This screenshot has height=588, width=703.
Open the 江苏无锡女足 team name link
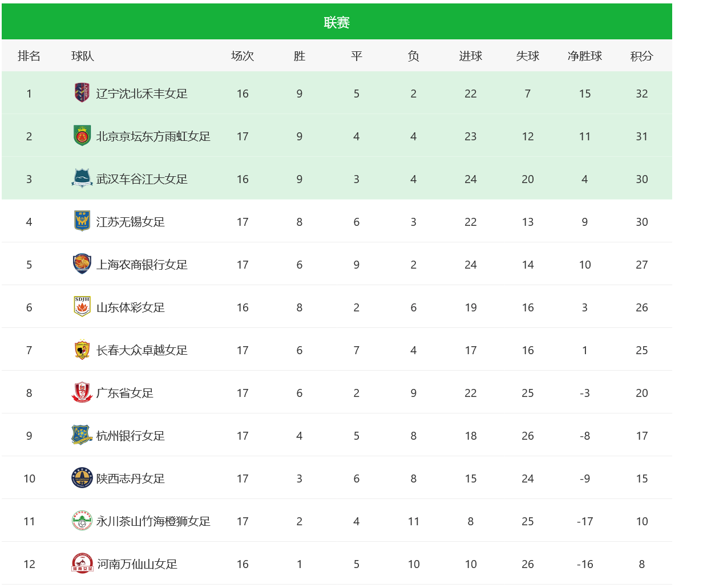click(131, 222)
